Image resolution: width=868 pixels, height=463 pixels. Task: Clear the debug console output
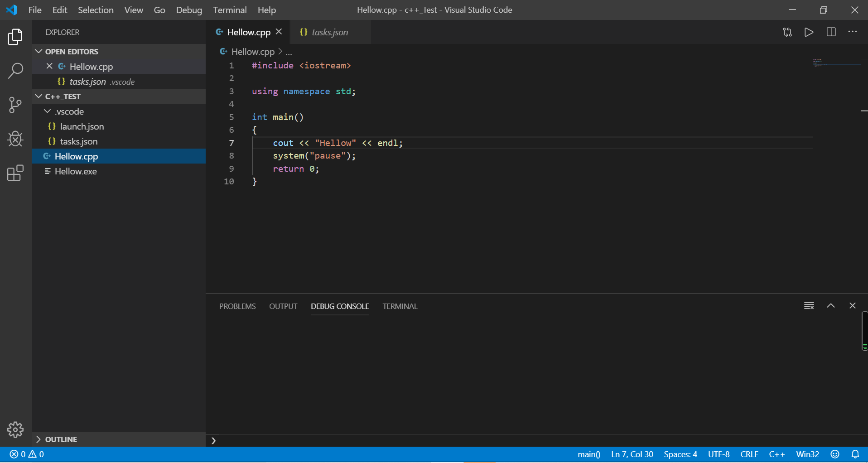pyautogui.click(x=809, y=306)
